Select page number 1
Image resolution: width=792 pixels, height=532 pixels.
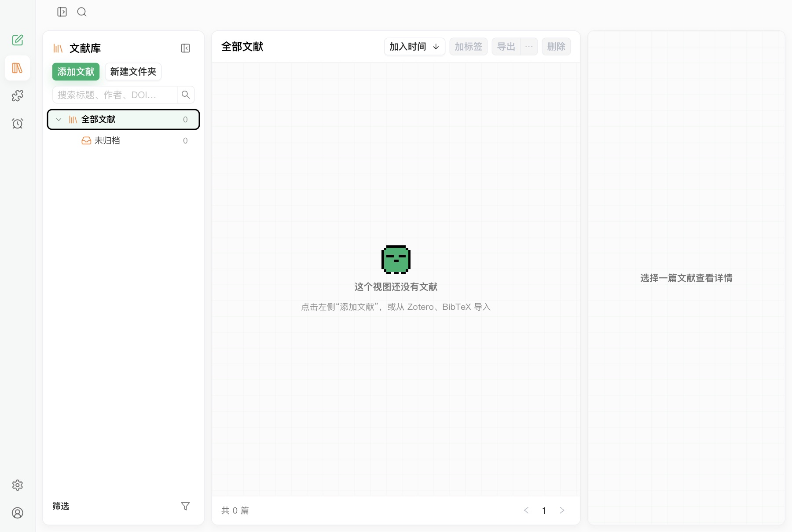544,510
